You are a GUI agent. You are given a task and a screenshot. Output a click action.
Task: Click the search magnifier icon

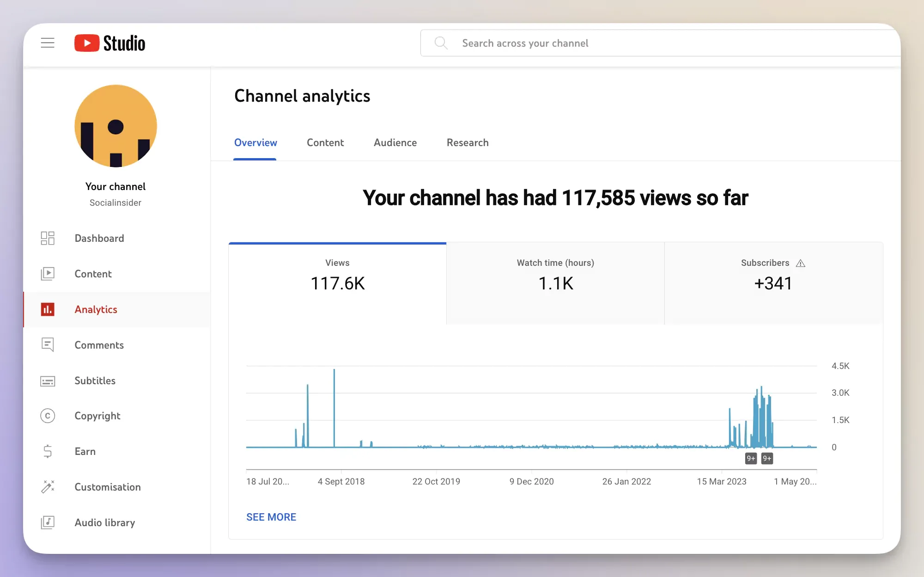(x=441, y=43)
